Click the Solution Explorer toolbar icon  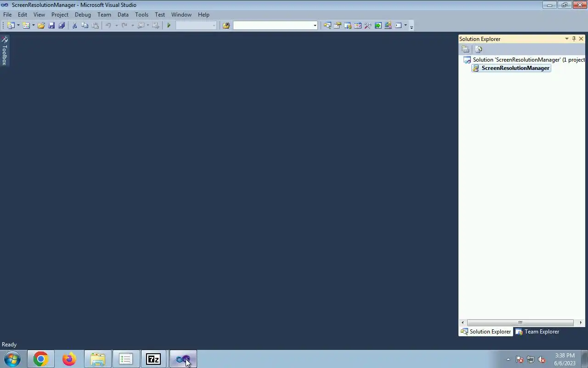tap(327, 25)
